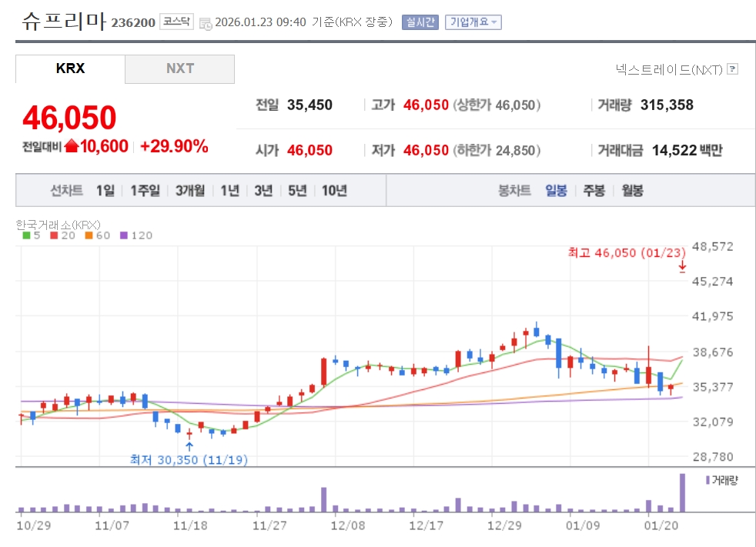Switch to 주봉 weekly candle chart

coord(594,191)
